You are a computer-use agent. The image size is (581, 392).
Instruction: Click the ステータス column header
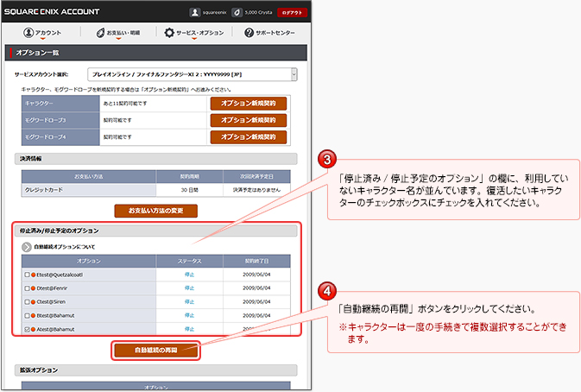tap(189, 262)
